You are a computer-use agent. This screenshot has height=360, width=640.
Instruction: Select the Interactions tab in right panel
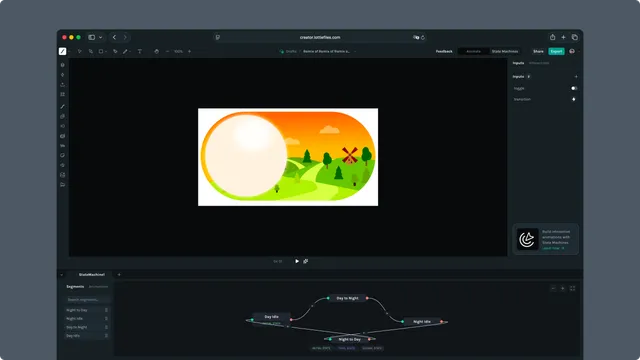[x=539, y=63]
